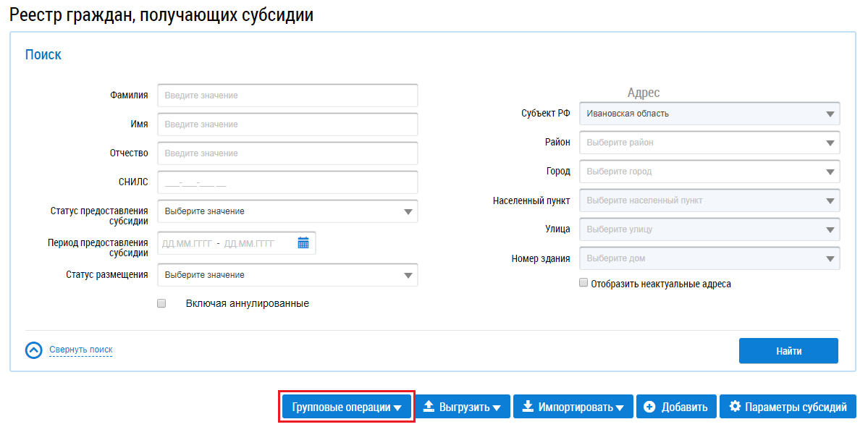Open the "Групповые операции" menu
The image size is (868, 427).
point(346,407)
